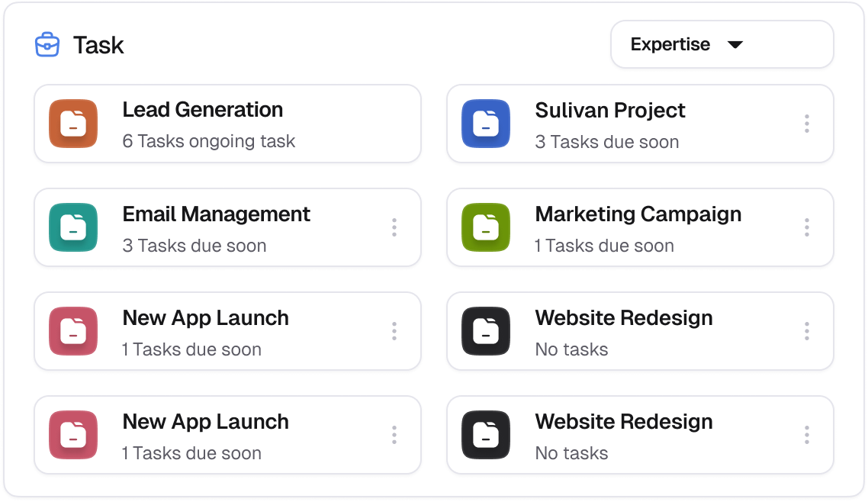Click the Task page heading
868x502 pixels.
pyautogui.click(x=98, y=45)
